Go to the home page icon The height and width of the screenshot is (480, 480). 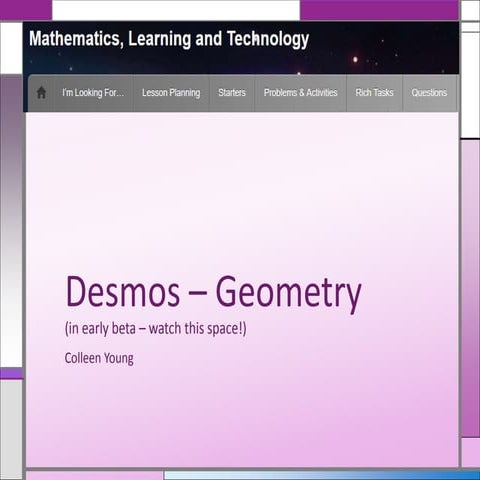pyautogui.click(x=41, y=93)
